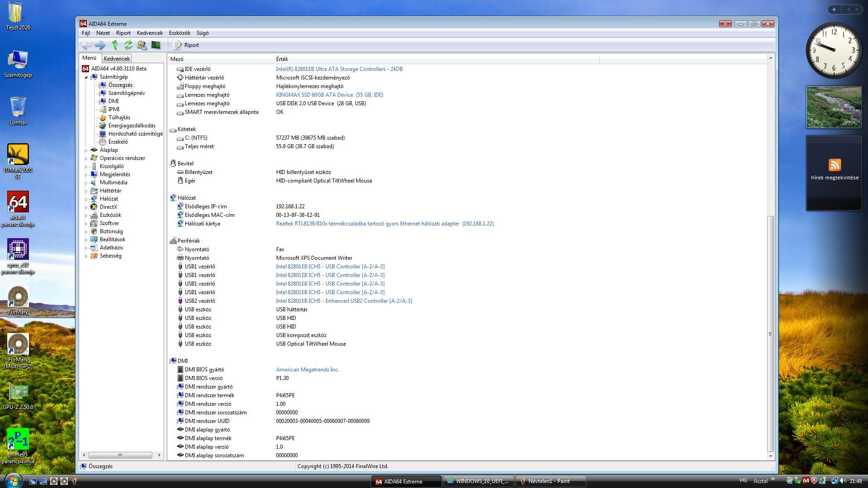The image size is (868, 488).
Task: Collapse the Számítógép tree node
Action: pos(86,77)
